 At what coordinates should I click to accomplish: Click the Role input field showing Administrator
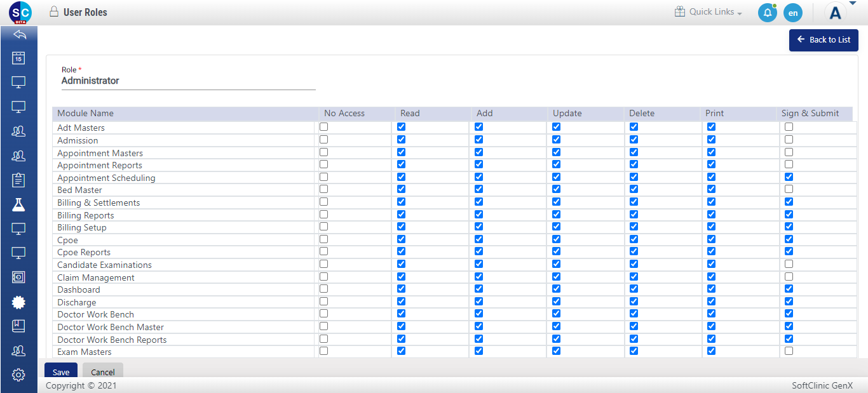188,81
